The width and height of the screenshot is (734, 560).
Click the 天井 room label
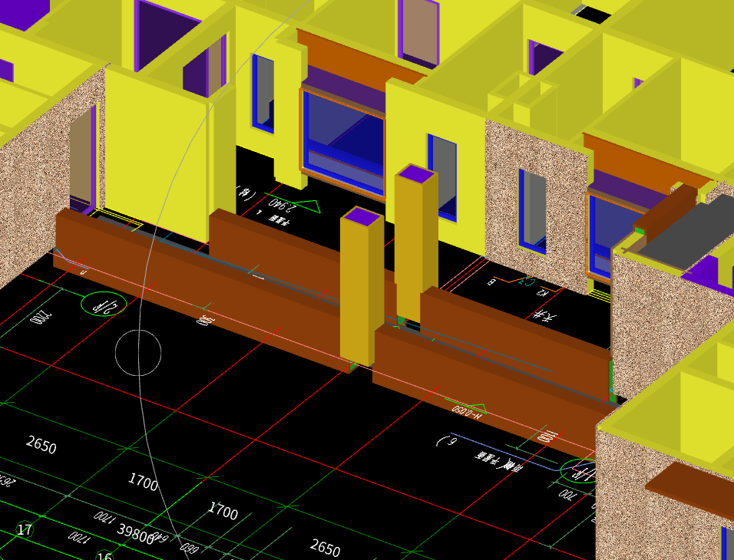pos(545,316)
